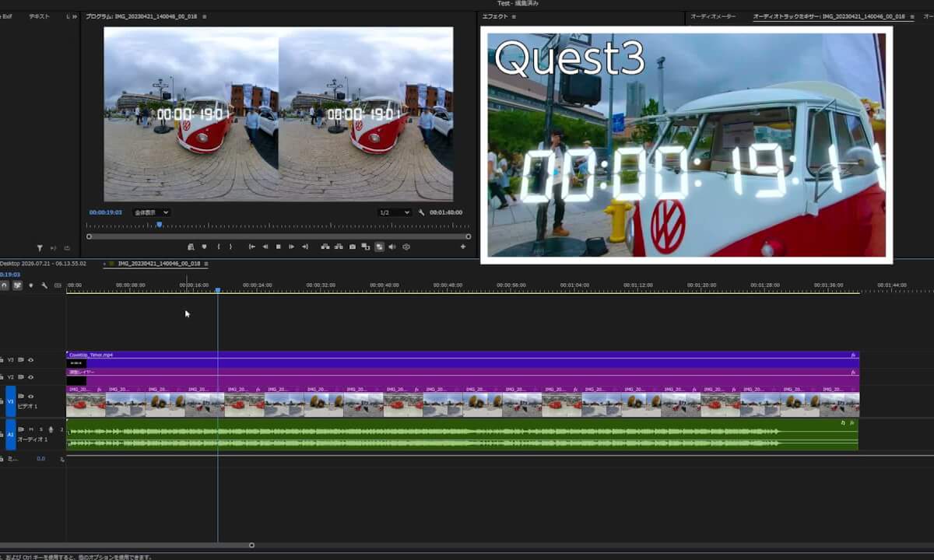Viewport: 934px width, 560px height.
Task: Toggle V2 track output eye icon
Action: [31, 377]
